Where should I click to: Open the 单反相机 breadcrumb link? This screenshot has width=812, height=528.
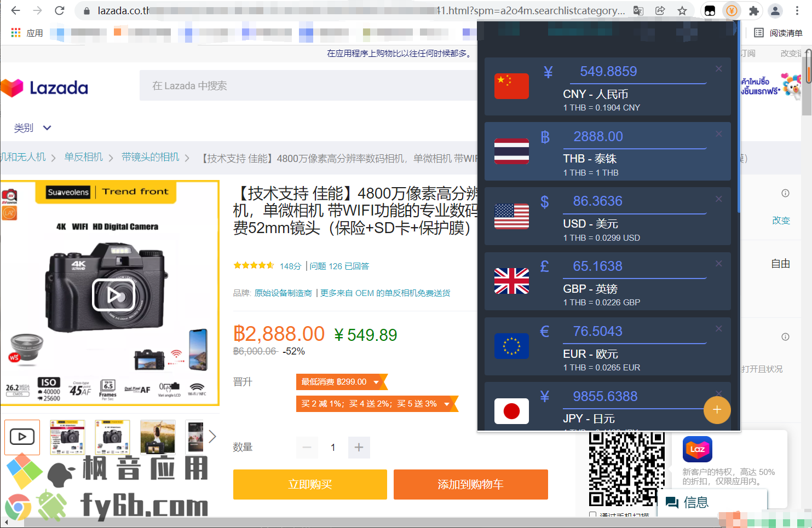(83, 157)
